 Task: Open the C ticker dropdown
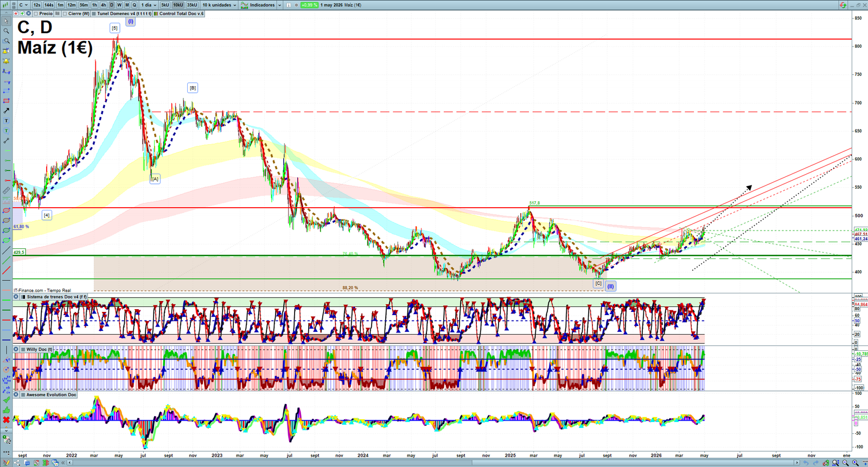23,5
